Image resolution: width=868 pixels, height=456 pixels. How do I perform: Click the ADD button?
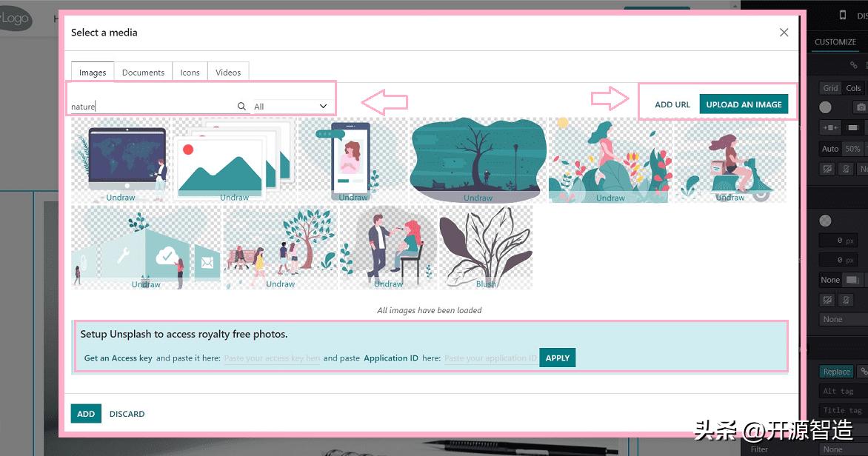coord(86,413)
